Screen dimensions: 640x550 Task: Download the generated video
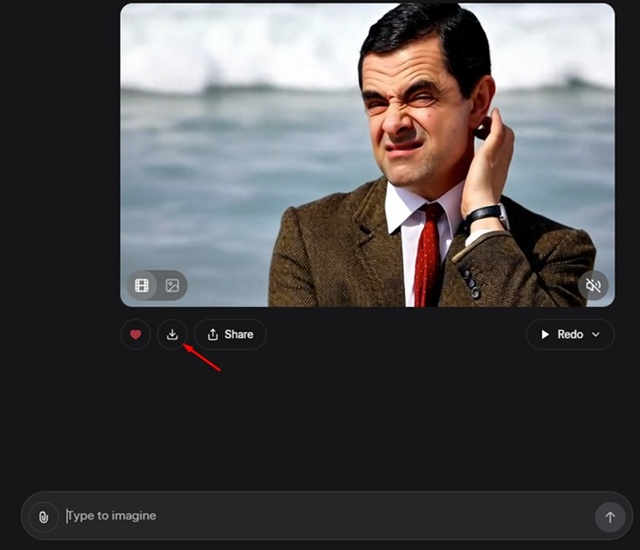172,335
